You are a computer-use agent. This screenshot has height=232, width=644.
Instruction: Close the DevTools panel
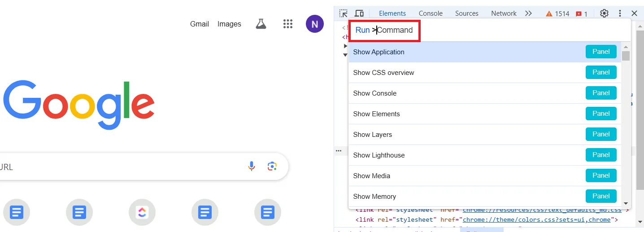point(634,13)
